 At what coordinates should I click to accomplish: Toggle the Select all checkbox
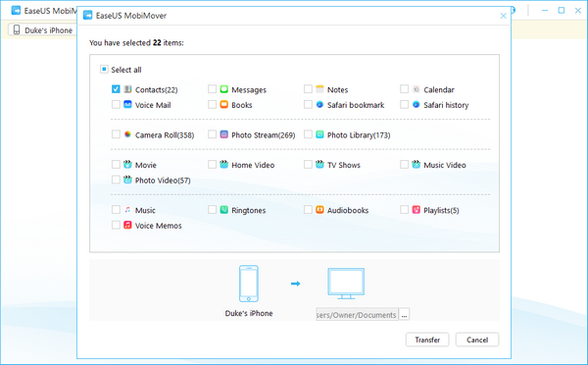tap(104, 69)
